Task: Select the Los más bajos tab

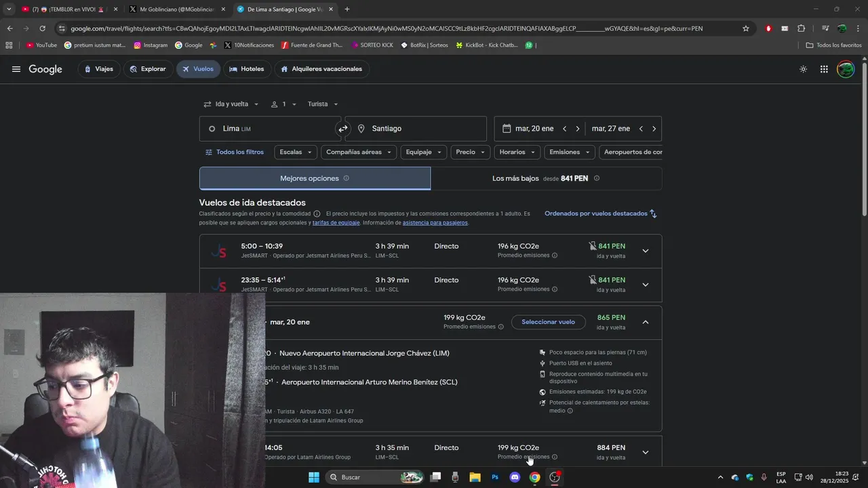Action: click(546, 178)
